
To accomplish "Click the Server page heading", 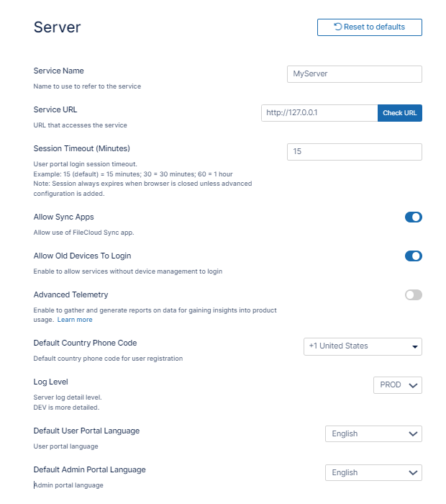I will click(58, 27).
